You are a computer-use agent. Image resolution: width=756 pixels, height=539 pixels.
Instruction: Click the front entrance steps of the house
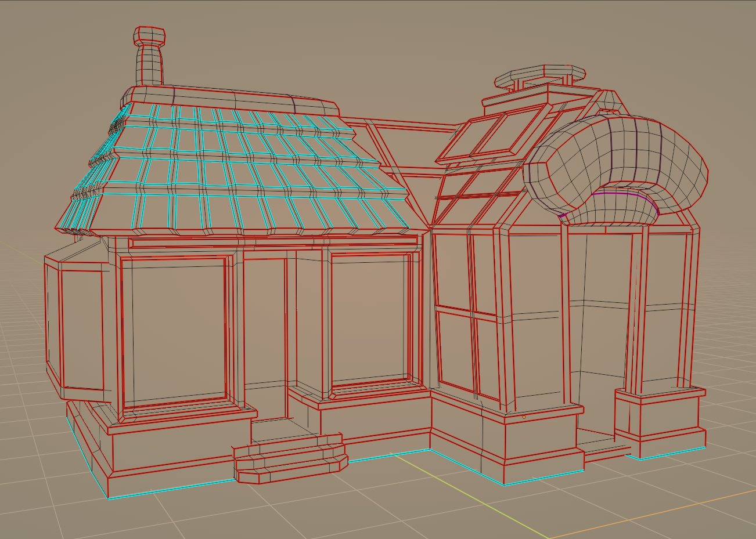291,458
